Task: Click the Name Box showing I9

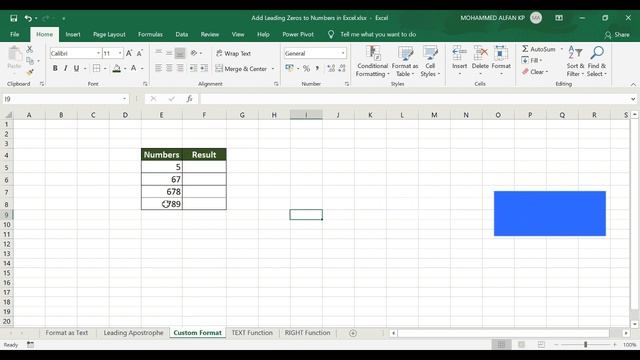Action: click(65, 99)
